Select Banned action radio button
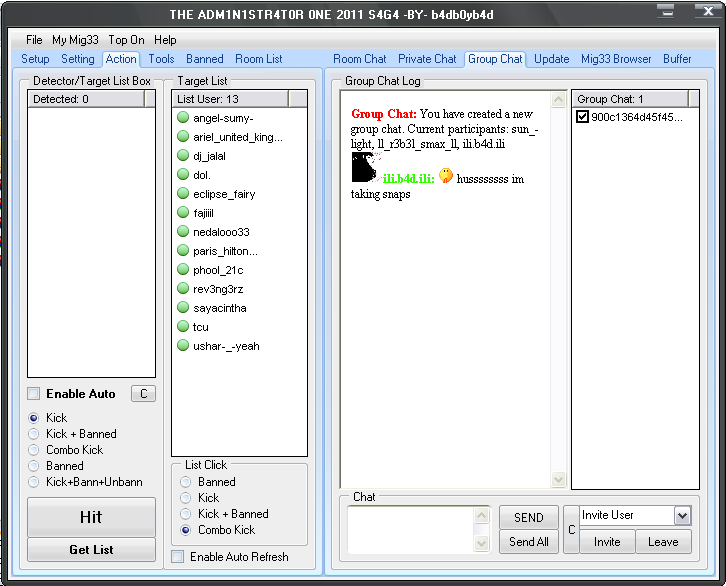The width and height of the screenshot is (726, 586). 33,466
